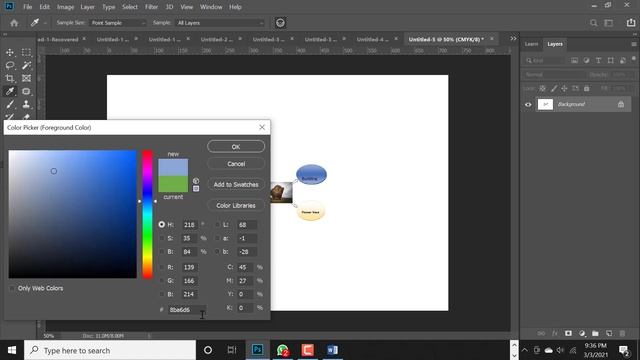Click the Background layer's lock icon
Image resolution: width=640 pixels, height=360 pixels.
pyautogui.click(x=621, y=104)
